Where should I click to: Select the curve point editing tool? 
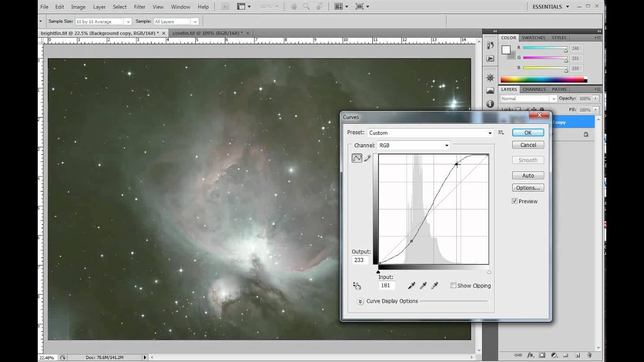click(x=357, y=158)
